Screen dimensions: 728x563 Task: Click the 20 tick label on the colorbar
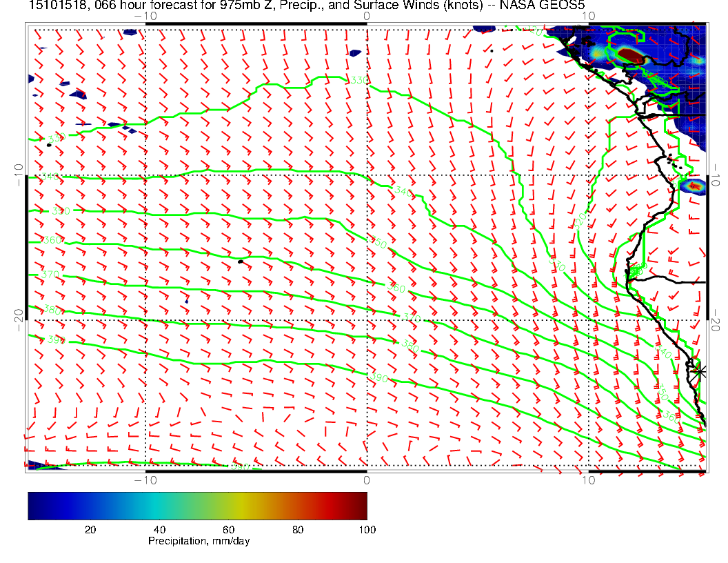(x=90, y=529)
